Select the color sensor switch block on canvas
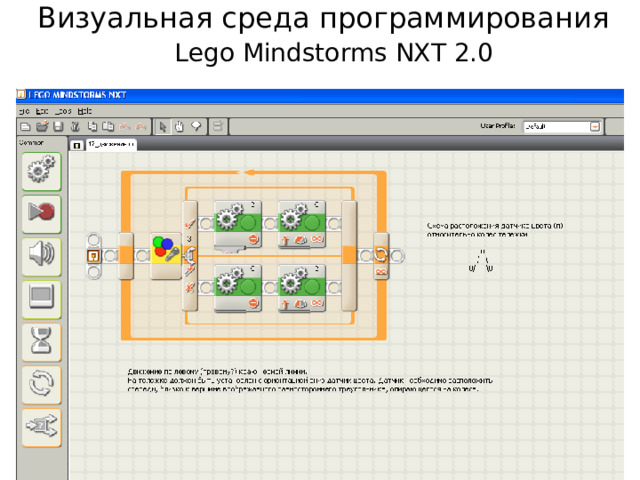This screenshot has width=640, height=480. (x=166, y=256)
